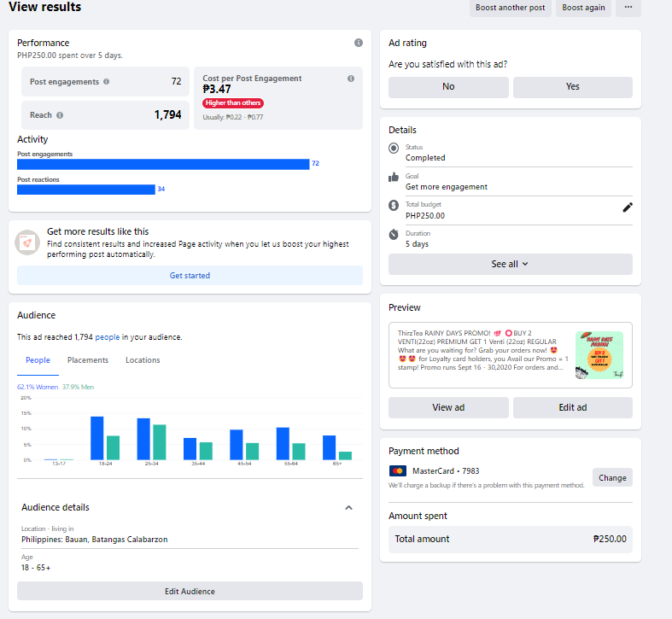Open the ad preview promo thumbnail
This screenshot has height=619, width=672.
(x=599, y=355)
